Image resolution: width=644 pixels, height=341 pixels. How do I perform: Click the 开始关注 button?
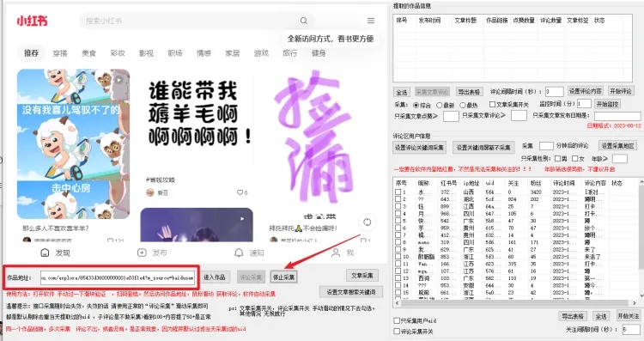(628, 316)
